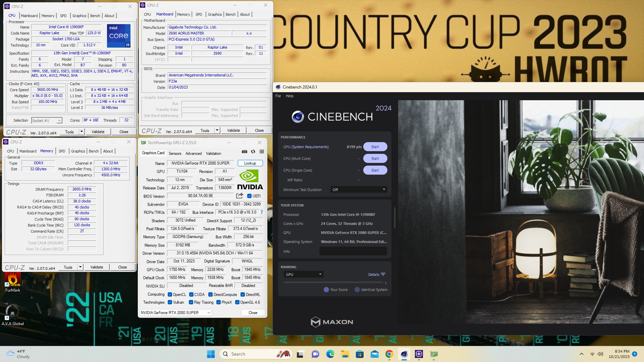Take a screenshot with GPU-Z camera icon
Image resolution: width=644 pixels, height=362 pixels.
[x=245, y=152]
